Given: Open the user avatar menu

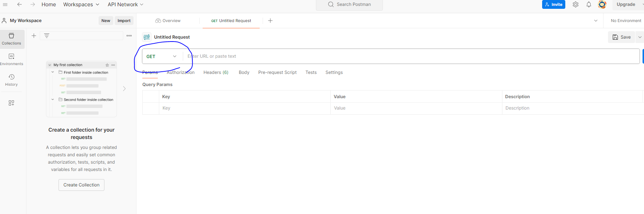Looking at the screenshot, I should click(602, 4).
